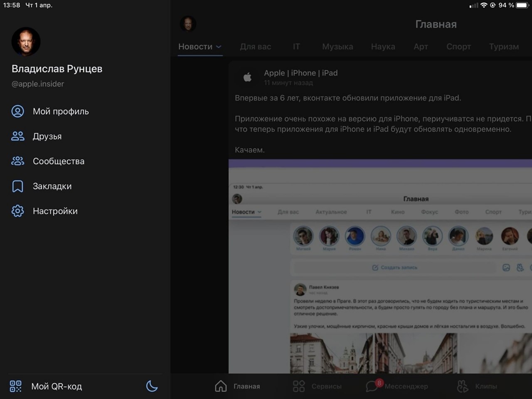
Task: Switch to the Наука tab
Action: 383,47
